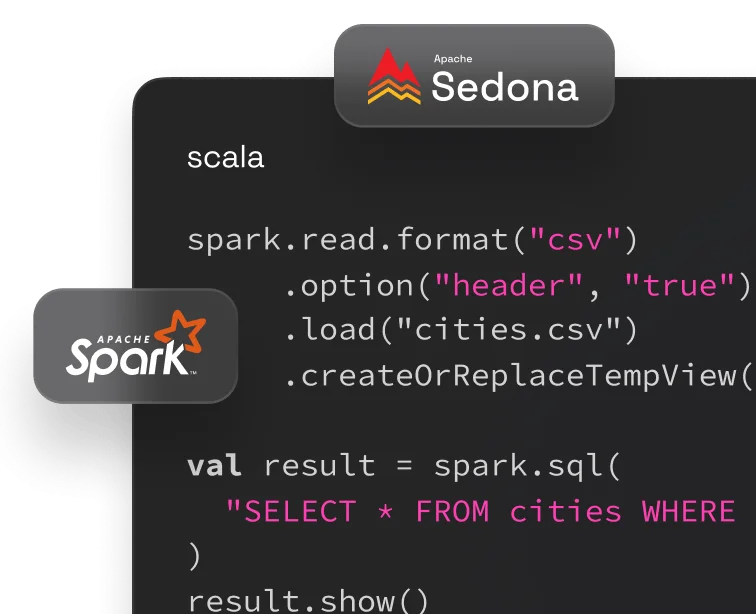This screenshot has height=614, width=756.
Task: Click the .createOrReplaceTempView method
Action: coord(508,375)
